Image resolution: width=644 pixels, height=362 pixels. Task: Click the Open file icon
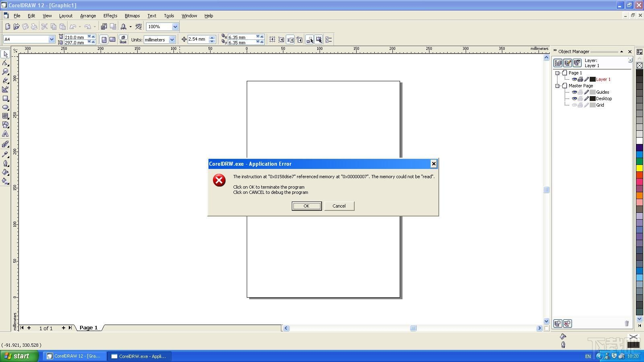[x=17, y=27]
